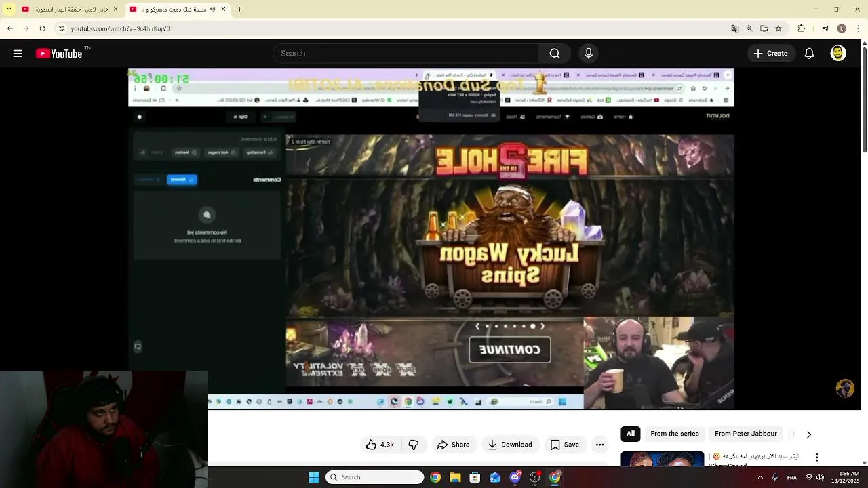Click the youtube.com address bar URL
The image size is (868, 488).
120,28
